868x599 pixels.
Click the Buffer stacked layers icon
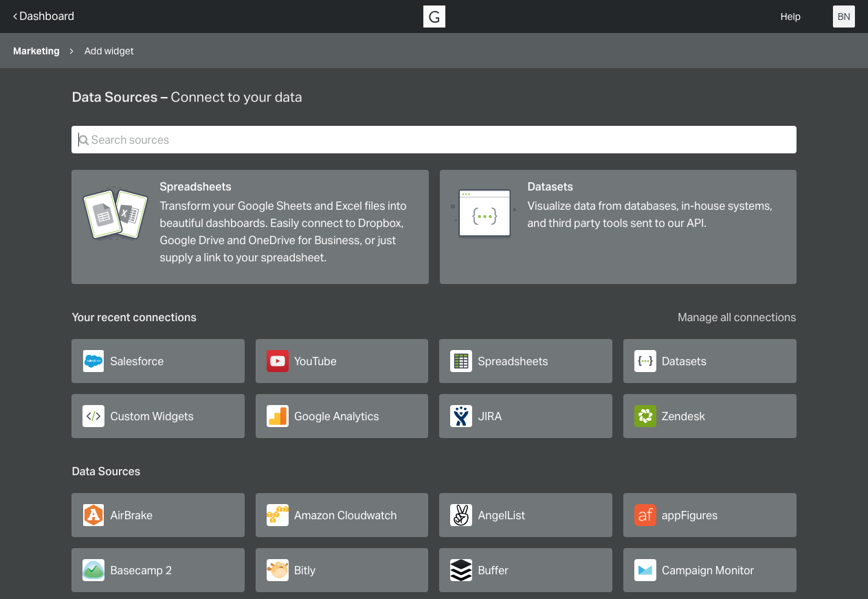click(x=461, y=570)
